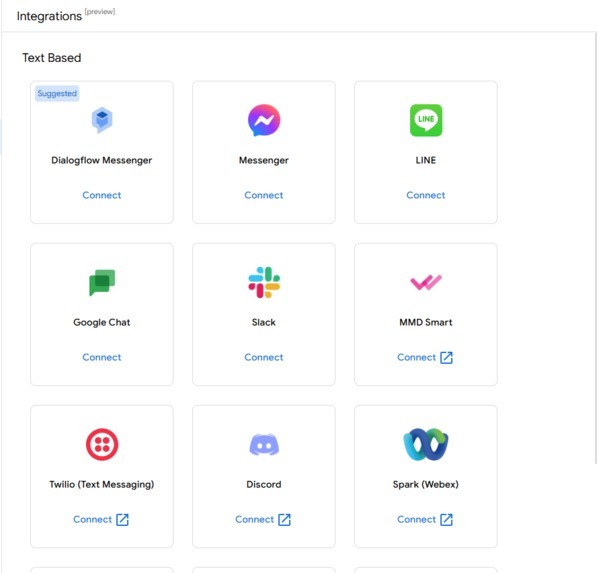This screenshot has width=597, height=573.
Task: Click the green LINE logo icon
Action: pos(426,120)
